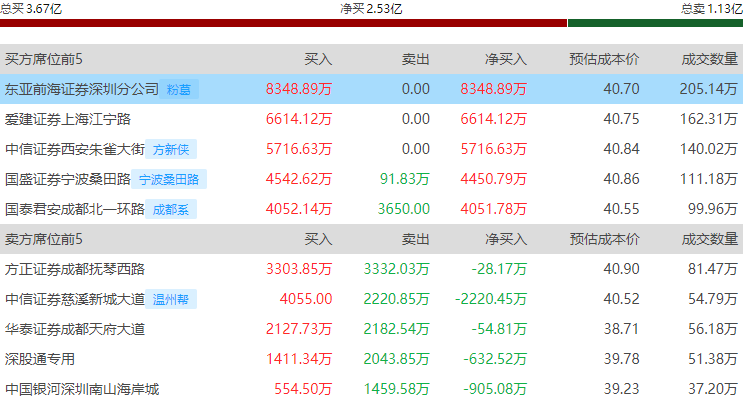Click buy amount 554.50万

303,389
